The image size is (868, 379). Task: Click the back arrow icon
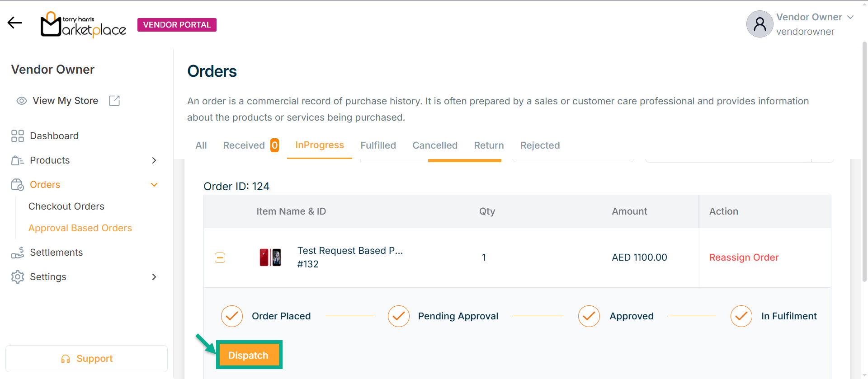[x=14, y=23]
